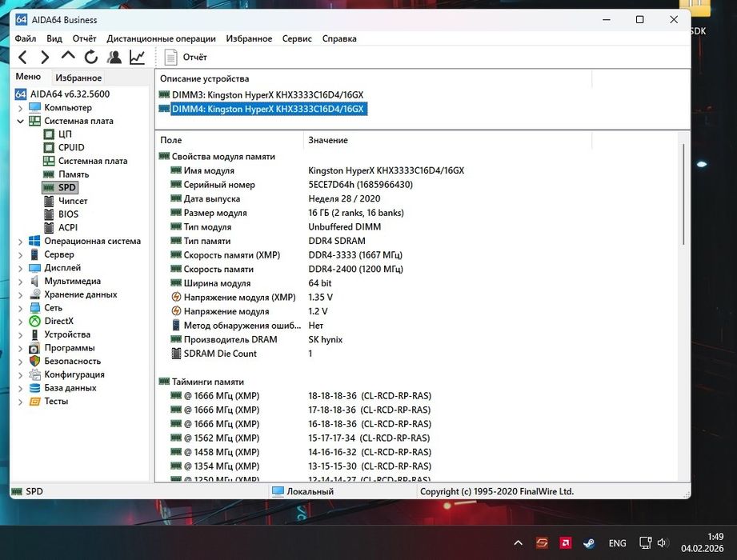Image resolution: width=737 pixels, height=560 pixels.
Task: Open the user management toolbar icon
Action: (x=114, y=57)
